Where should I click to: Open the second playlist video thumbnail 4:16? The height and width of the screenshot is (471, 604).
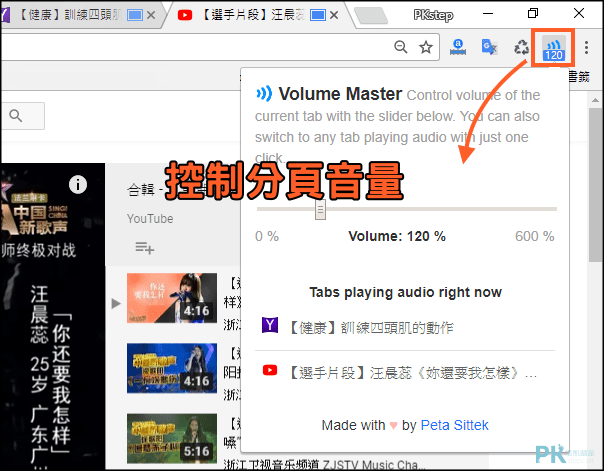(x=172, y=368)
